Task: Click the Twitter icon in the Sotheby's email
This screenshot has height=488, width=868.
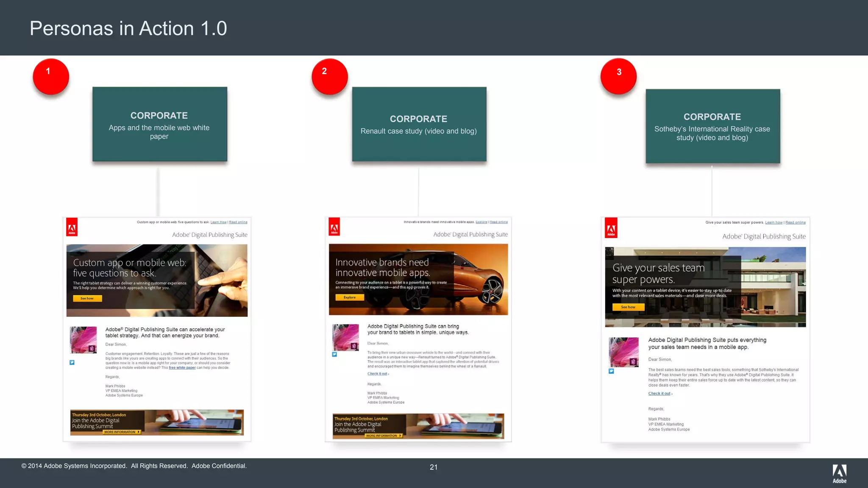Action: click(x=611, y=371)
